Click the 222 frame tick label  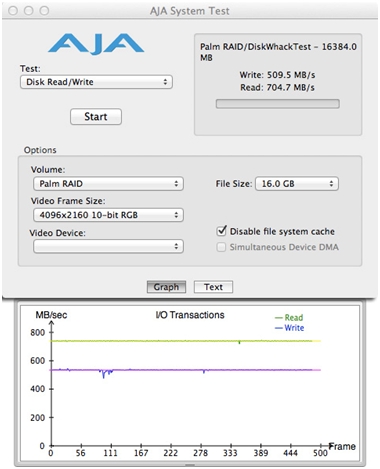(170, 453)
